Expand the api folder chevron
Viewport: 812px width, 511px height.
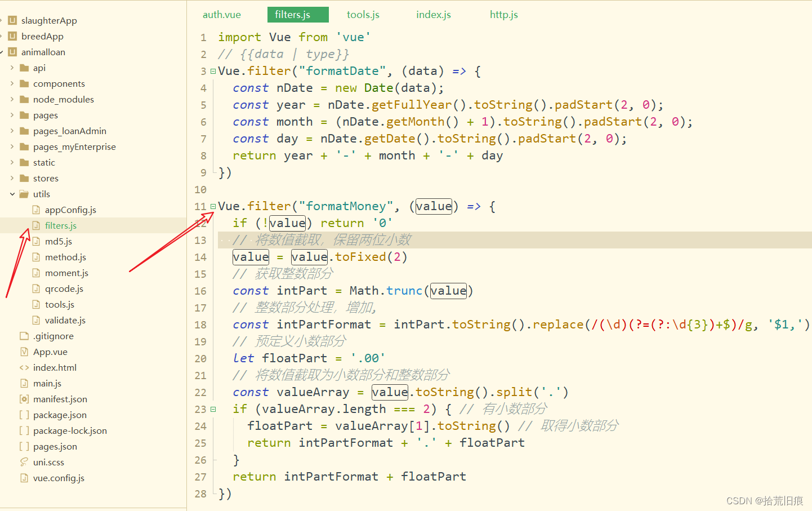tap(12, 68)
